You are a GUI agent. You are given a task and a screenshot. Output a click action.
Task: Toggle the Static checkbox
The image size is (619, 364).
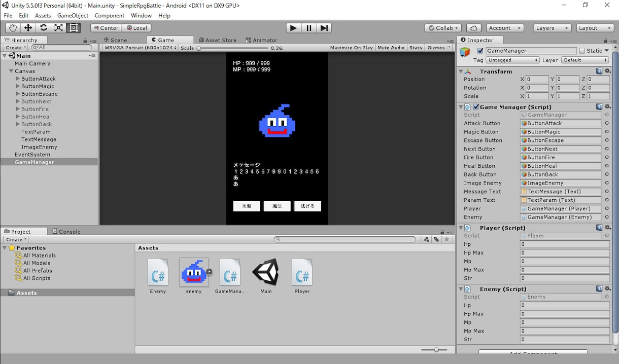pyautogui.click(x=582, y=51)
